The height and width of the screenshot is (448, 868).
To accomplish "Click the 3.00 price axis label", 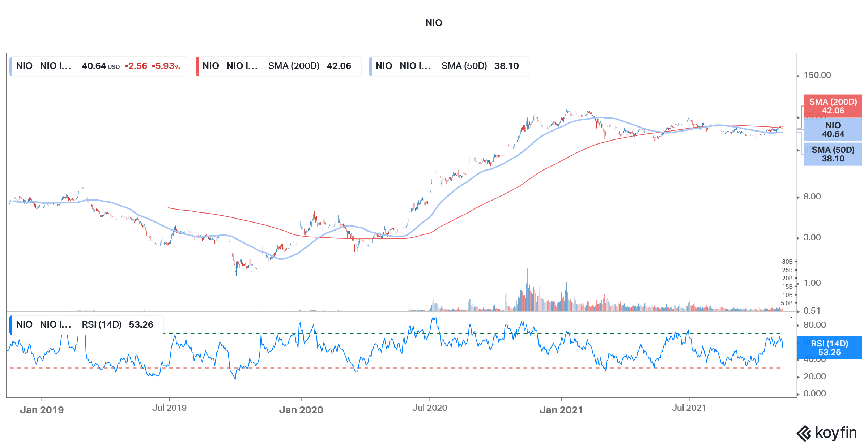I will tap(812, 237).
